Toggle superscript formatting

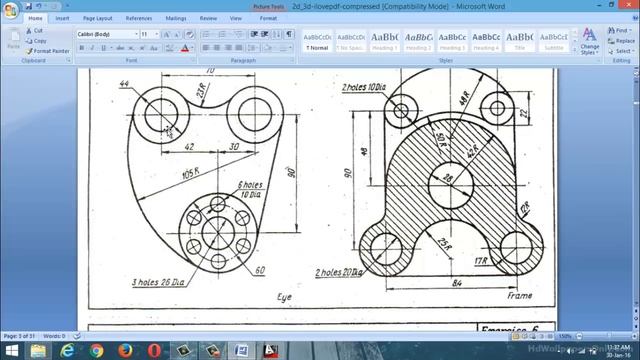pyautogui.click(x=142, y=48)
